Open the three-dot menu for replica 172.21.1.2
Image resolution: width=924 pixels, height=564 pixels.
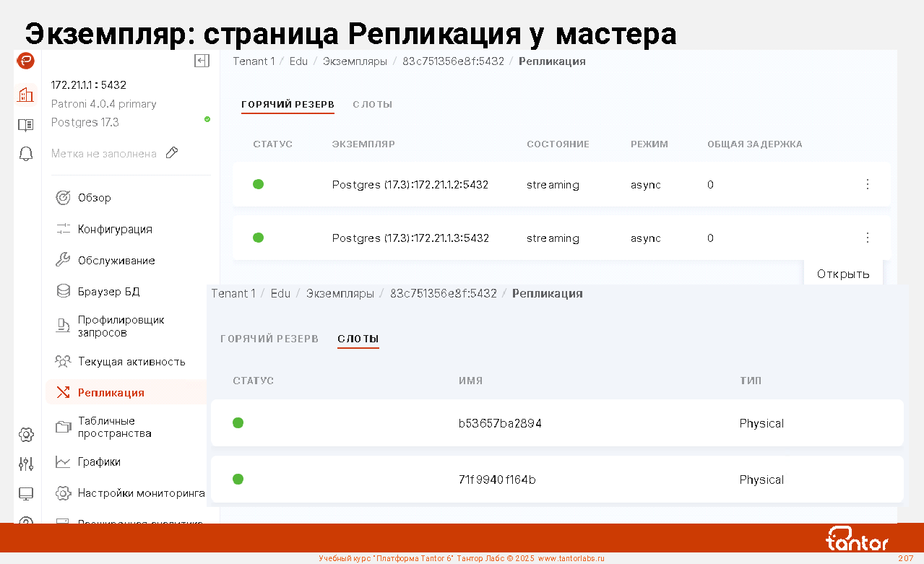coord(868,185)
